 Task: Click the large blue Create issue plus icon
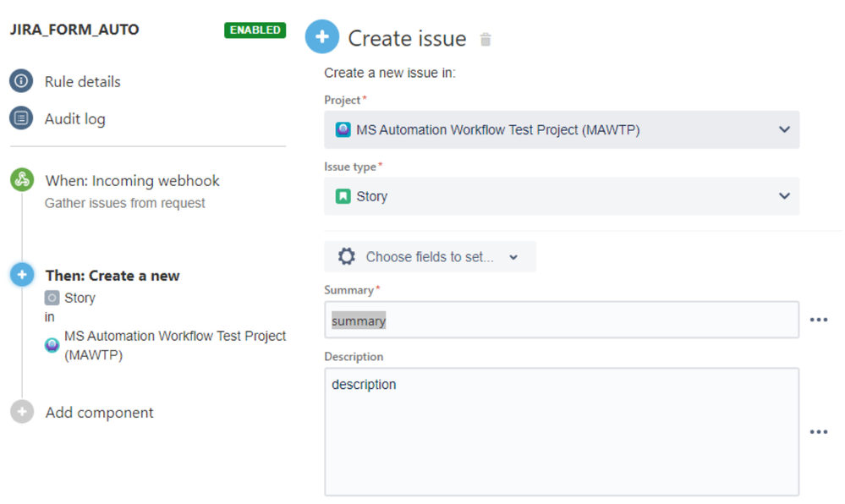pos(321,38)
